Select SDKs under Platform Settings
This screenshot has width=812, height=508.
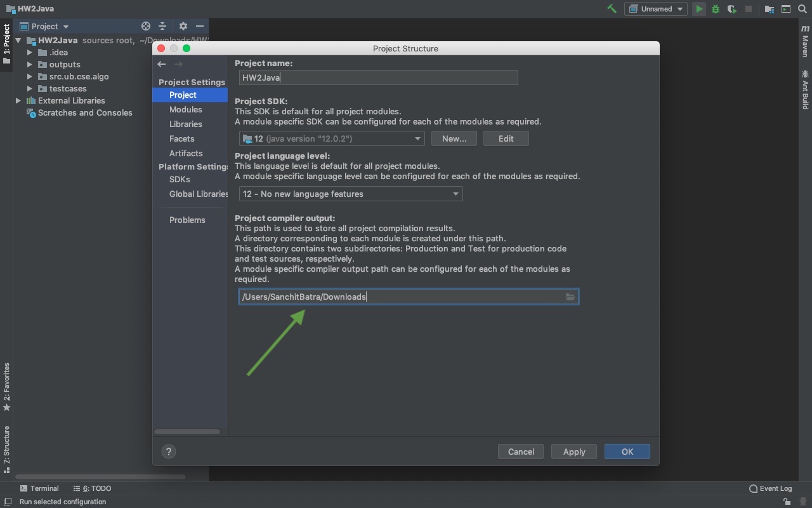tap(180, 179)
